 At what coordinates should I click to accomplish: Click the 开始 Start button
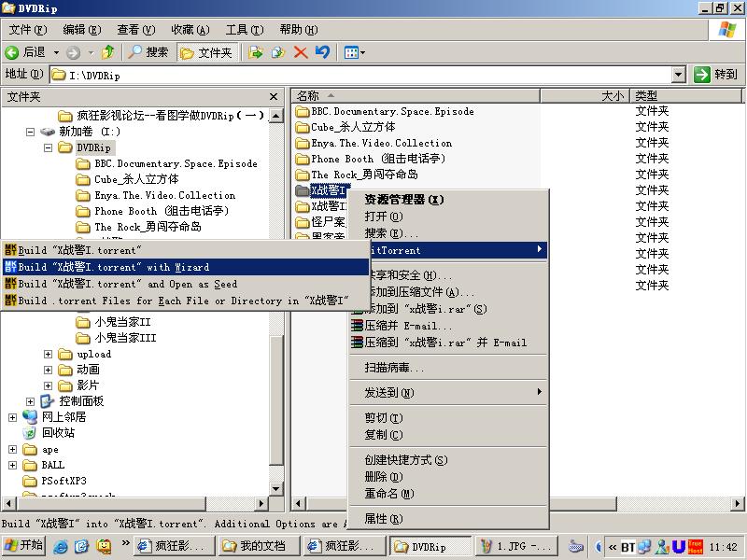pos(24,545)
